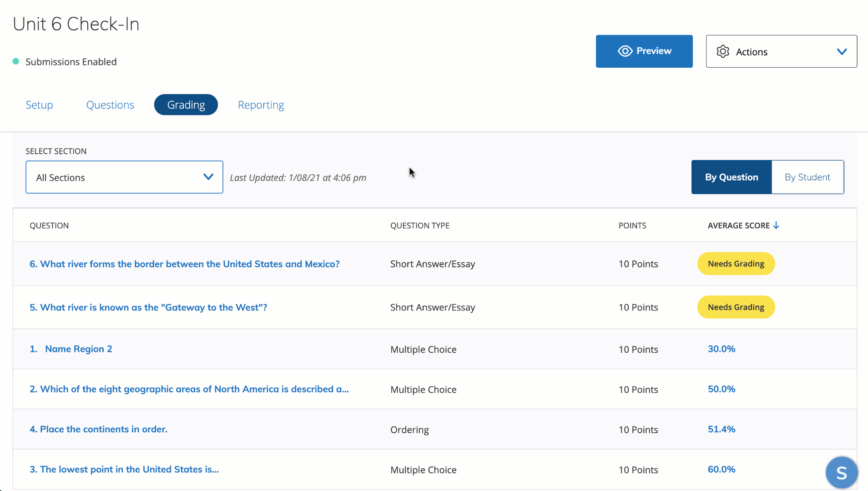Click the green Submissions Enabled status dot
868x491 pixels.
click(x=16, y=61)
